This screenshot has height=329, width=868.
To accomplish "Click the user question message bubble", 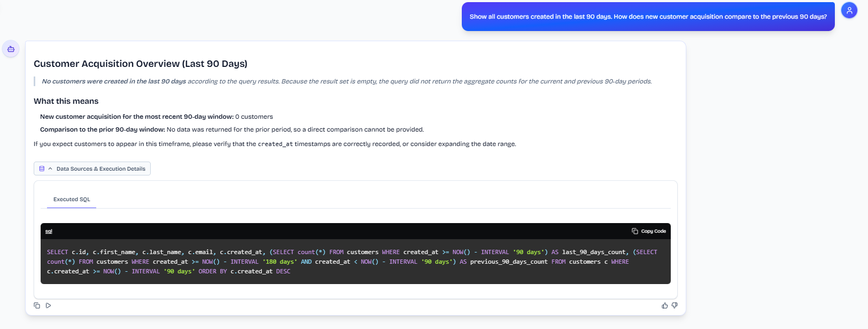I will [648, 17].
